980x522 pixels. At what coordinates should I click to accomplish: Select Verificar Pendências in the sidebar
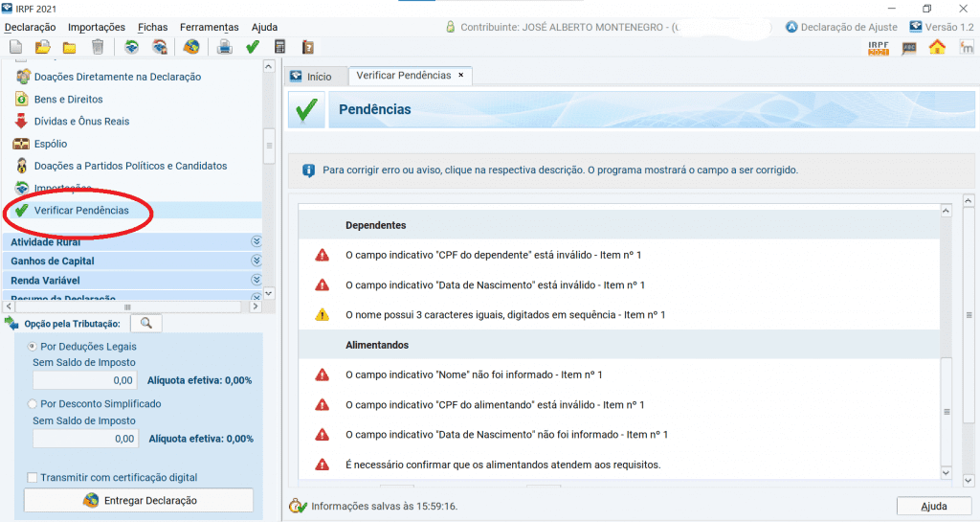[81, 210]
